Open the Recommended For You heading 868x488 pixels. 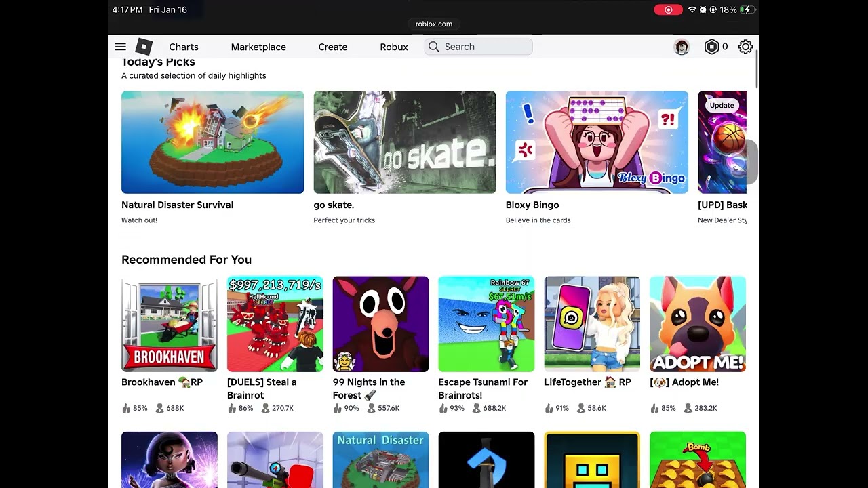[x=186, y=260]
